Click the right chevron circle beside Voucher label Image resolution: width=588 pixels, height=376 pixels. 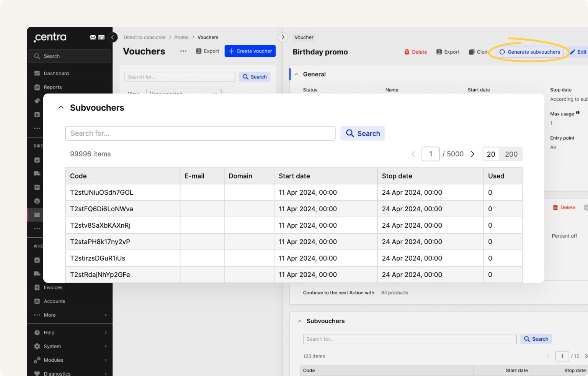click(x=283, y=37)
